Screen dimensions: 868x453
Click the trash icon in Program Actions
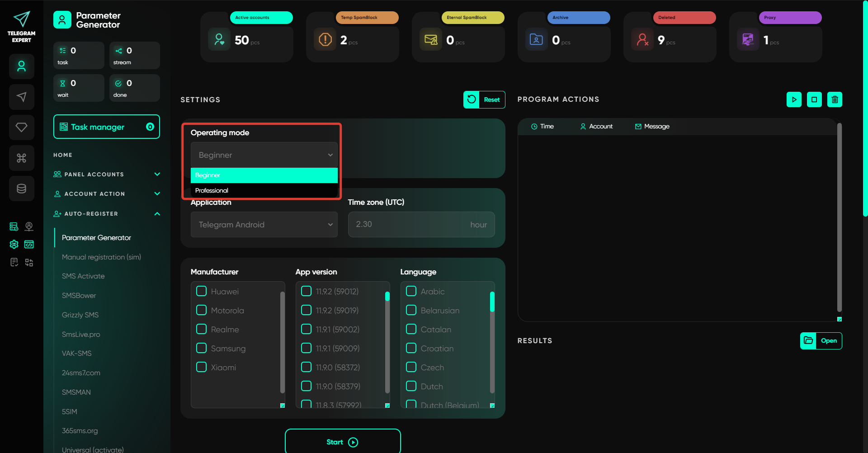pyautogui.click(x=835, y=99)
